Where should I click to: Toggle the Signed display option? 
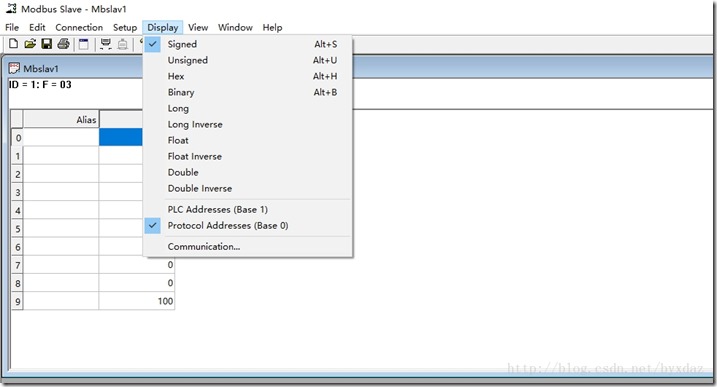[247, 44]
